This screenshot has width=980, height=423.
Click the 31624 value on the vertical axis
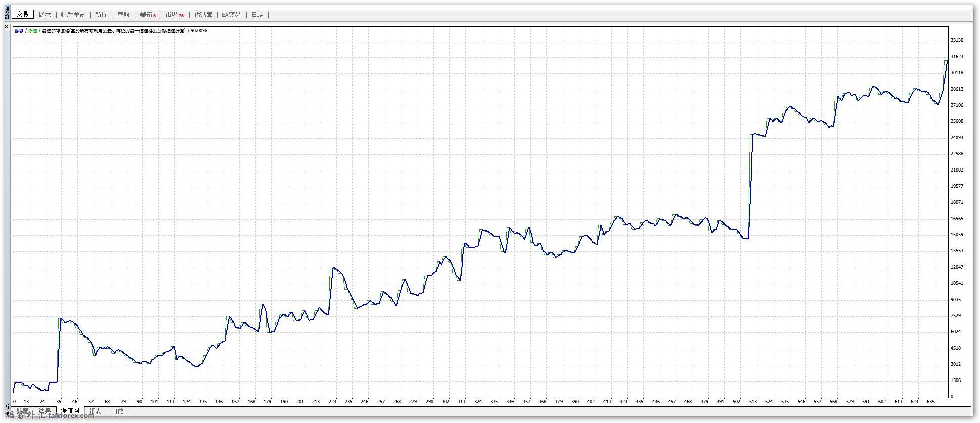(957, 57)
